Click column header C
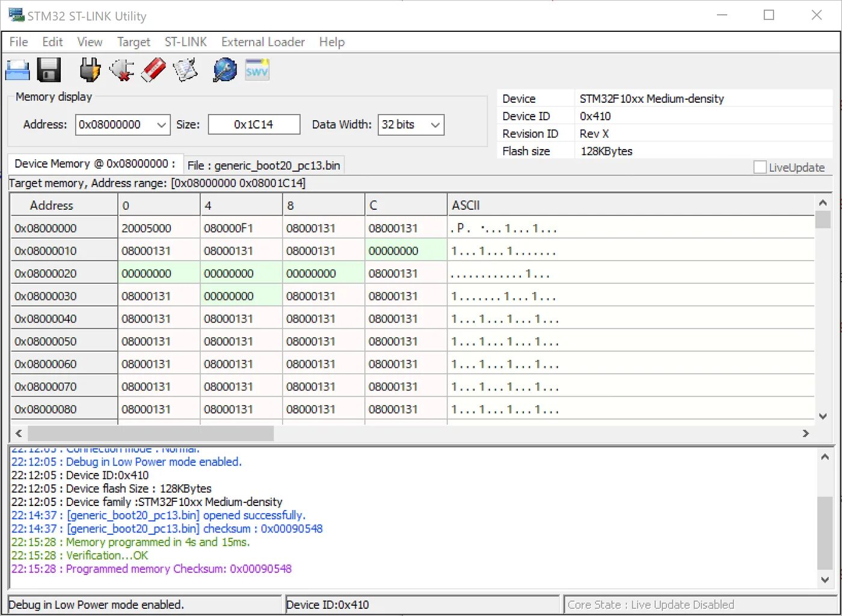842x616 pixels. (x=406, y=205)
